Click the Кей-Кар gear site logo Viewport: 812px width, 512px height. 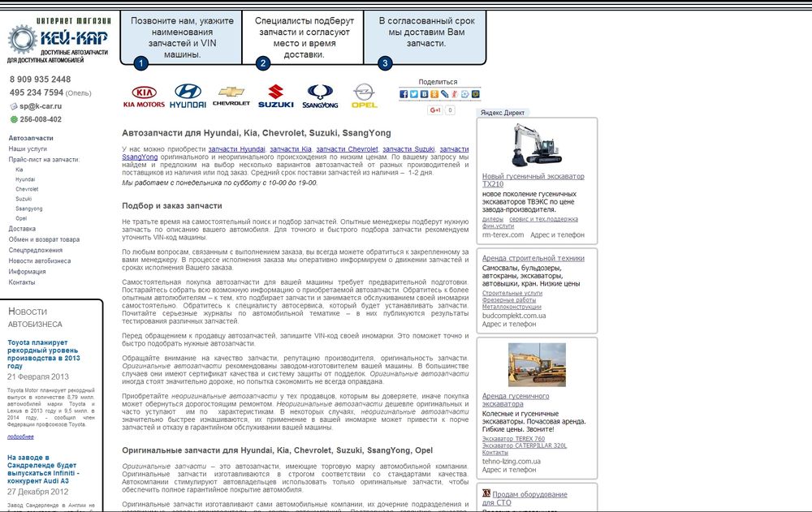(58, 40)
